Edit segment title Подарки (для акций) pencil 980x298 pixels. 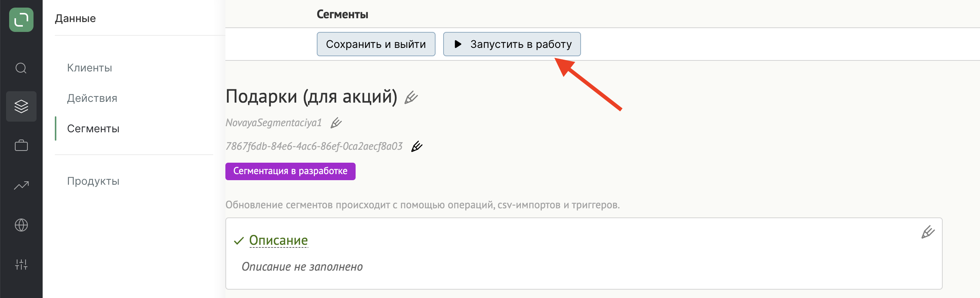point(411,97)
